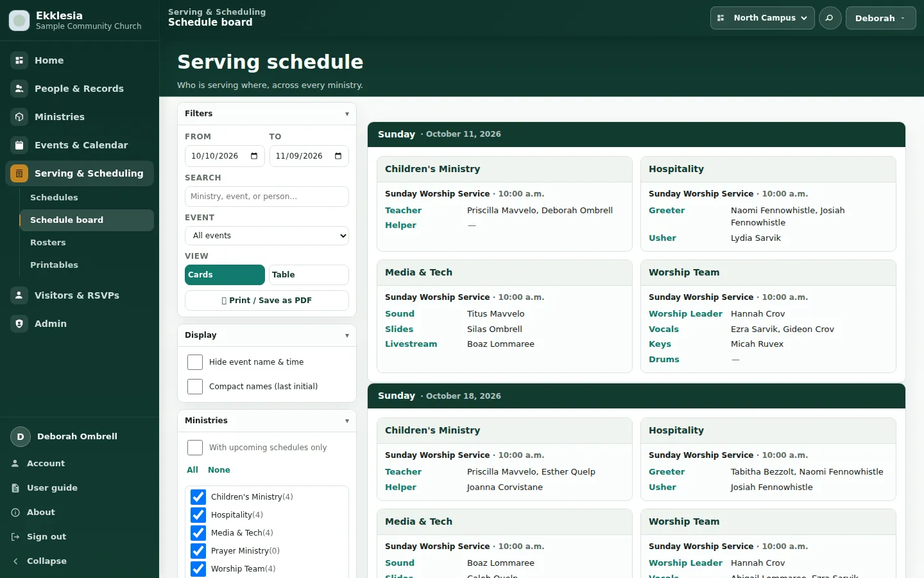The image size is (924, 578).
Task: Uncheck the Media & Tech checkbox
Action: point(198,533)
